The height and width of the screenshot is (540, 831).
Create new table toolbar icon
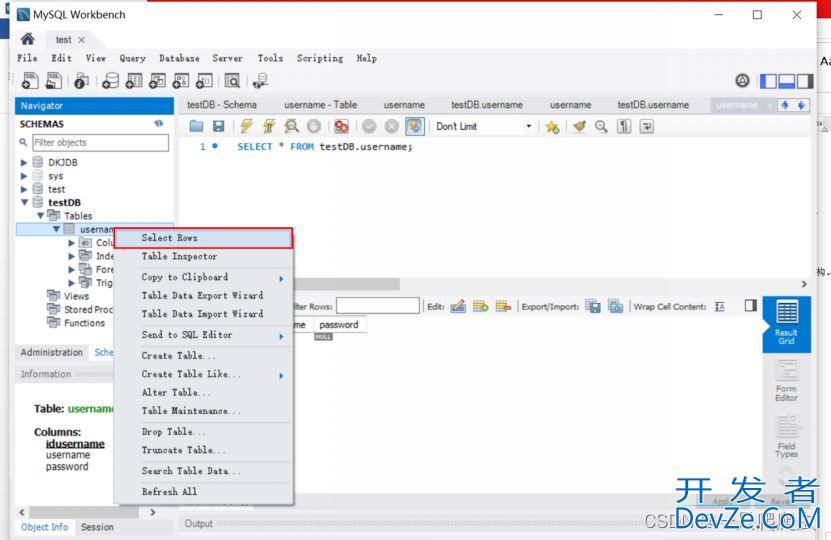(x=134, y=81)
